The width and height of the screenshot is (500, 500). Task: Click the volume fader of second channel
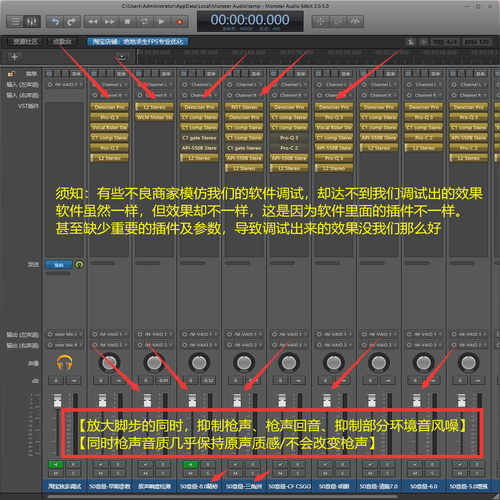click(102, 400)
